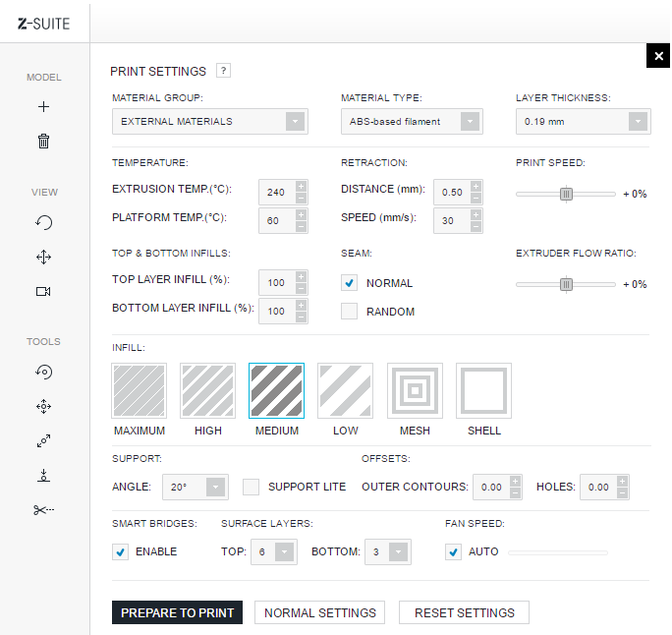Open the support ANGLE dropdown

point(196,487)
